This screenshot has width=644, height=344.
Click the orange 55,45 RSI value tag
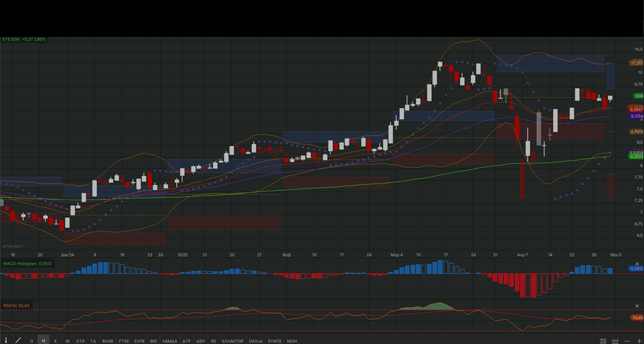[x=638, y=317]
